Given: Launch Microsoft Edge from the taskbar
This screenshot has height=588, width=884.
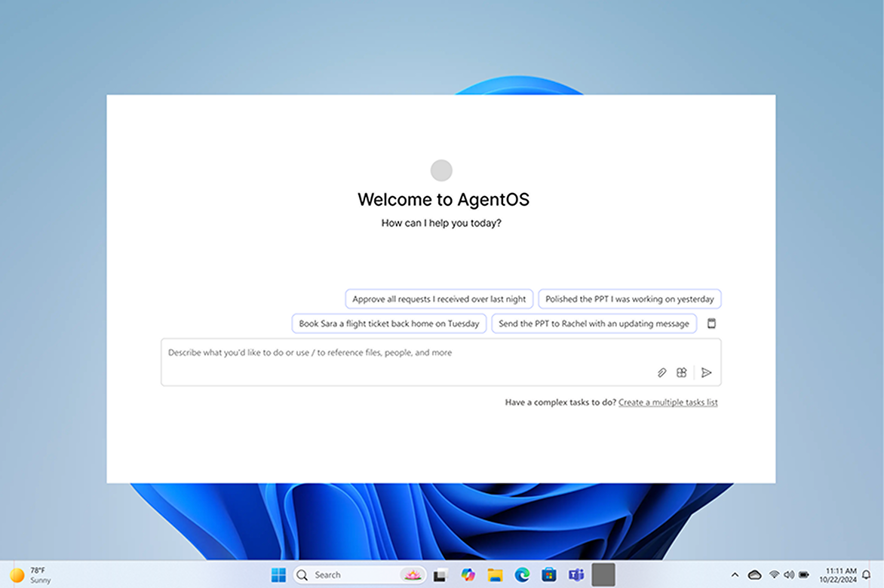Looking at the screenshot, I should pos(522,574).
